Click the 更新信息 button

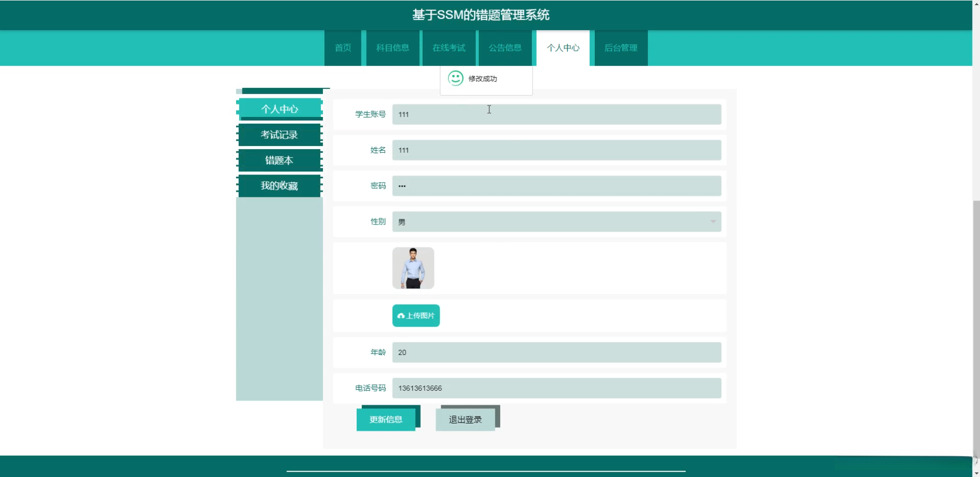[386, 419]
